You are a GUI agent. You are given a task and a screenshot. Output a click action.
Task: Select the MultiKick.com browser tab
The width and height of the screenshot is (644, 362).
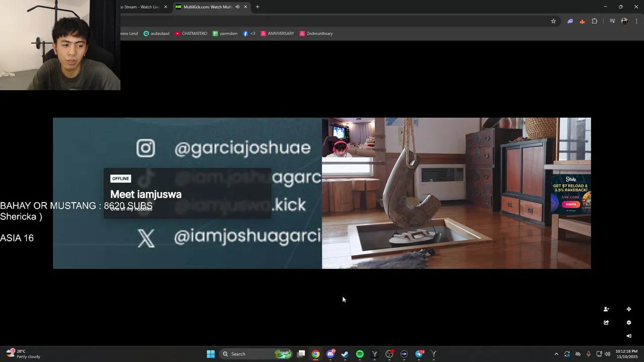[x=207, y=7]
